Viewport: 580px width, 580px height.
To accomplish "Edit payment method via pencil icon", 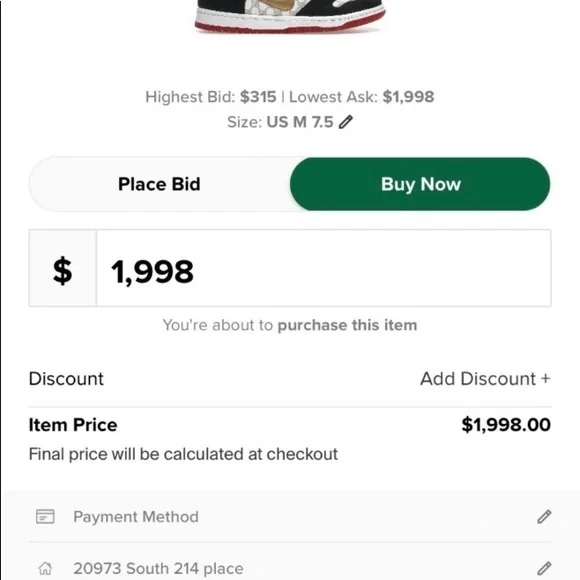I will coord(544,517).
